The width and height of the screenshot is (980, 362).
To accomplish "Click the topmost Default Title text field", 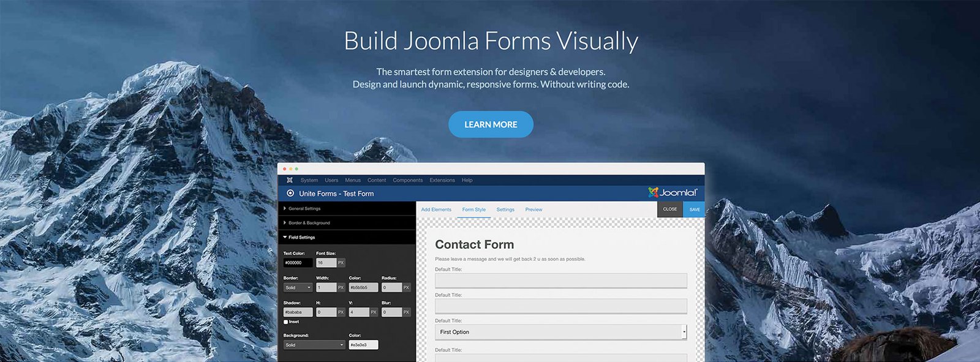I will 561,281.
